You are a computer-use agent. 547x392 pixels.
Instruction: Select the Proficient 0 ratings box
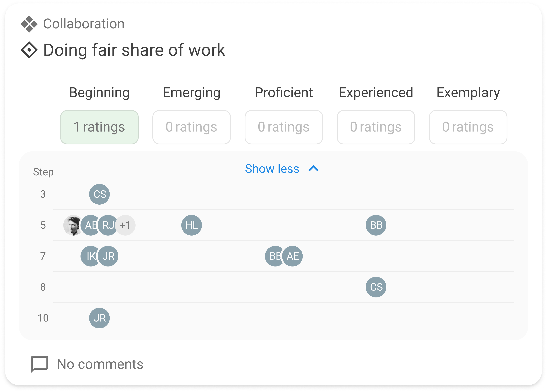(x=284, y=127)
